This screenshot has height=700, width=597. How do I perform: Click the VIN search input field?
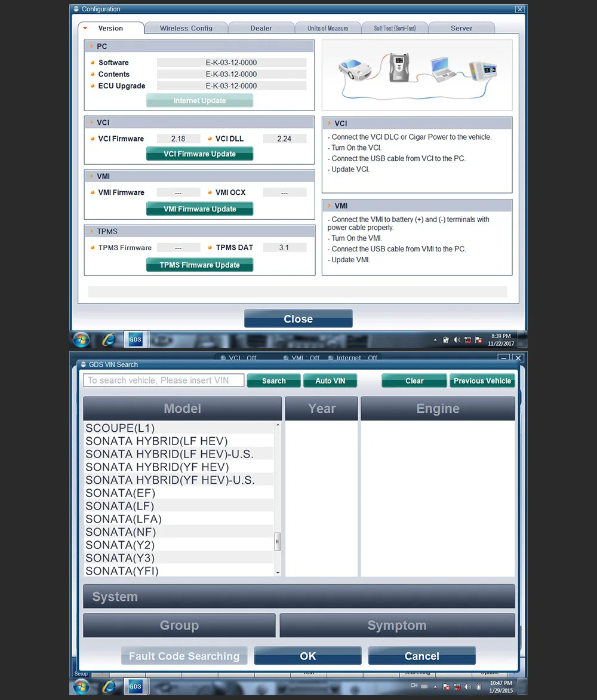click(x=164, y=380)
